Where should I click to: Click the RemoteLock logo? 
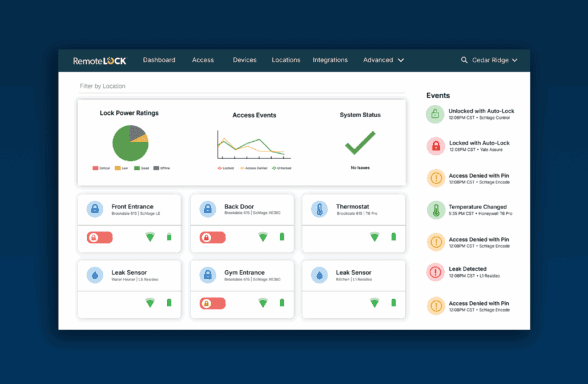(99, 61)
